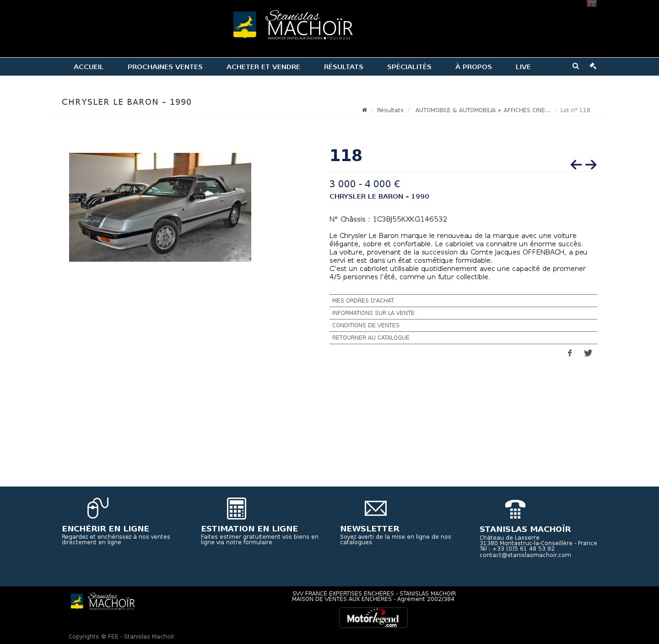Click Résultats breadcrumb link

click(390, 110)
